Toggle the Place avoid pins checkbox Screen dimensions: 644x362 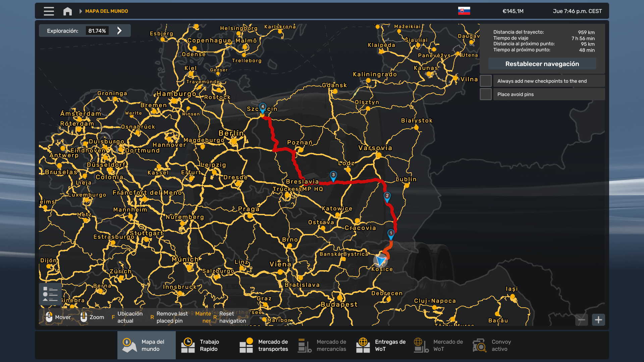[x=486, y=94]
